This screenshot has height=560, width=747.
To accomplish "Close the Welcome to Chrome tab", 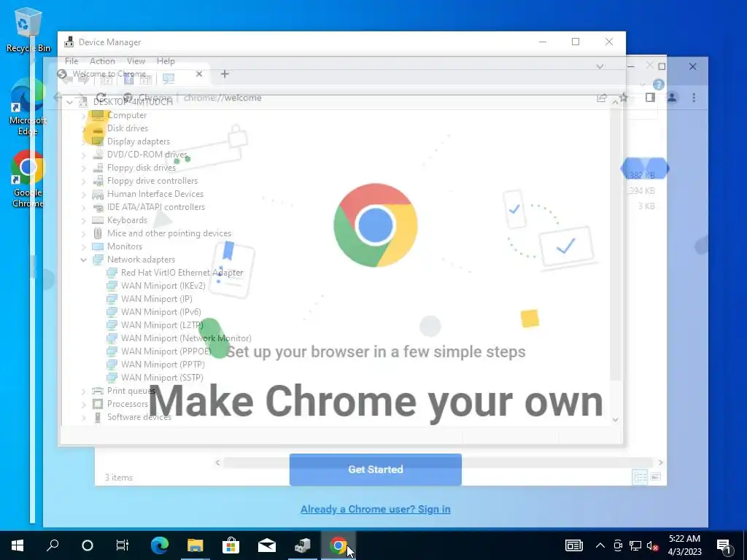I will tap(199, 74).
